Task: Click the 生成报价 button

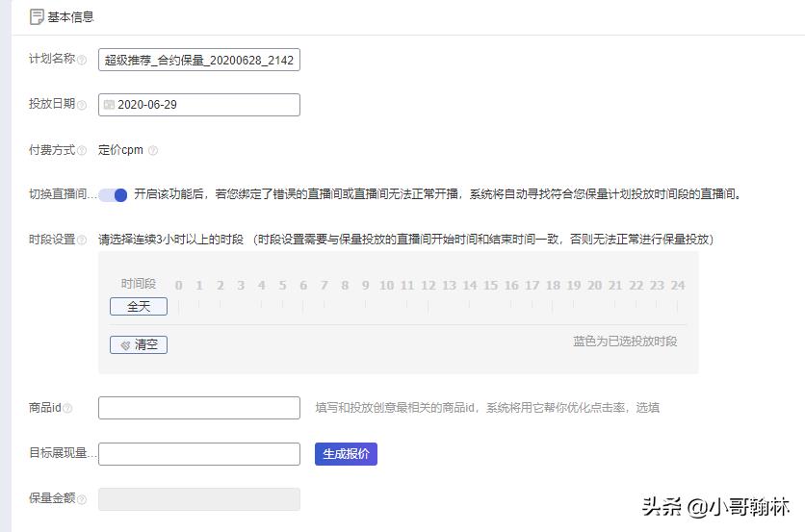Action: tap(346, 454)
